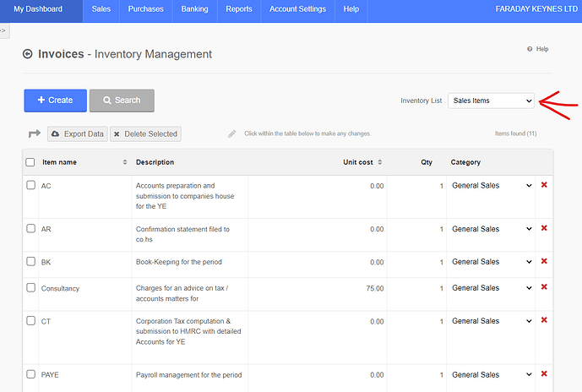Sort by Item name using sort arrows
The width and height of the screenshot is (582, 392).
pos(125,162)
